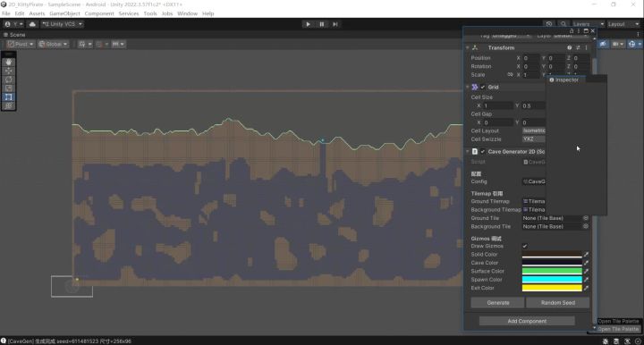Uncheck the Draw Gizmos checkbox
Screen dimensions: 644x345
tap(525, 246)
